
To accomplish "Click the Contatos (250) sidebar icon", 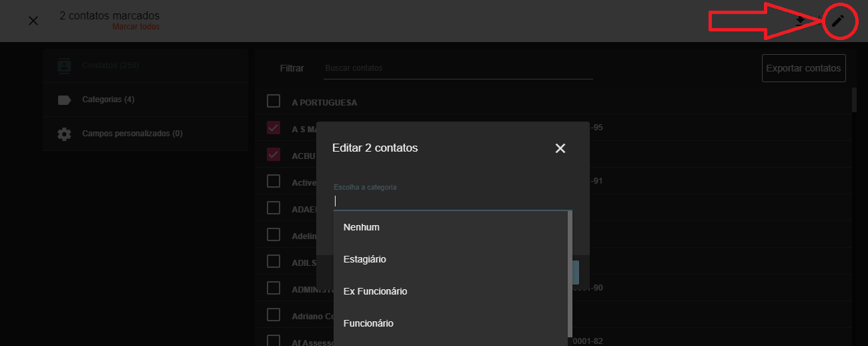I will (x=64, y=65).
